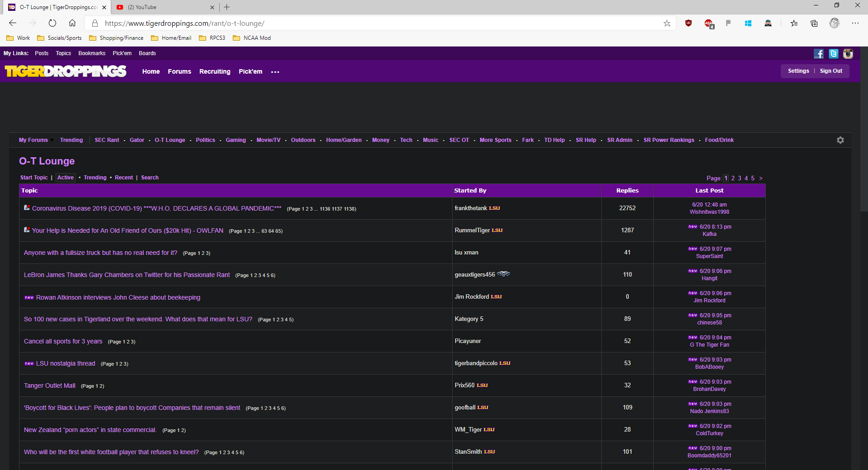Open the Home/Email bookmarks folder
This screenshot has width=868, height=470.
171,38
